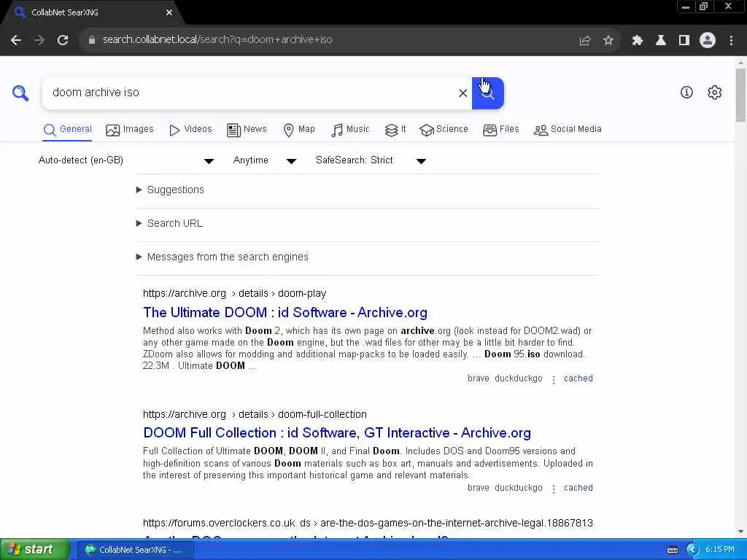Screen dimensions: 747x560
Task: Open browser three-dot menu
Action: click(731, 41)
